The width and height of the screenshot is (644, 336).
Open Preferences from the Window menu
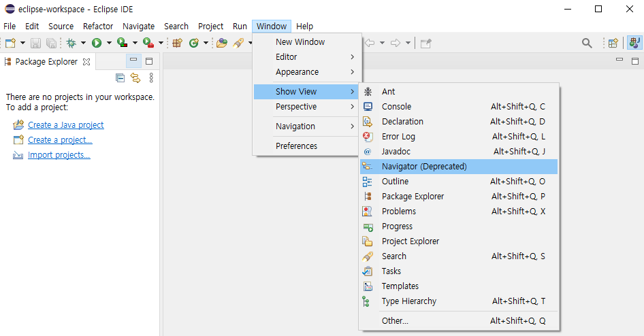(x=306, y=146)
